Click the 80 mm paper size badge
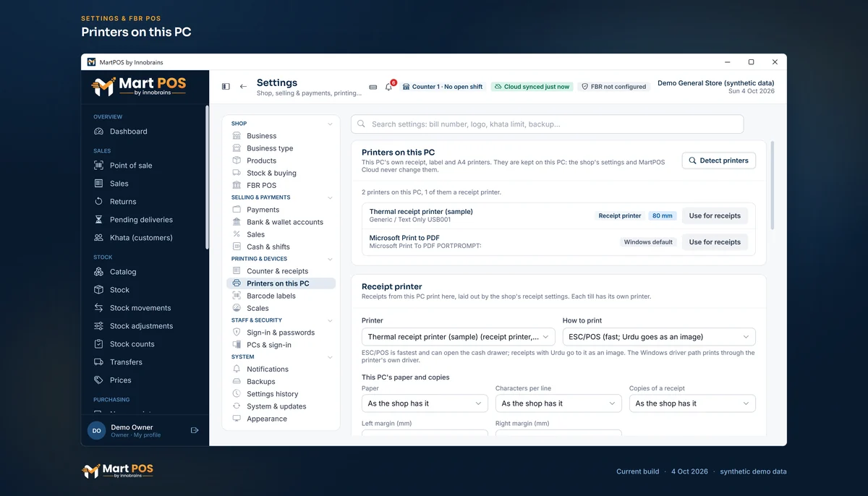868x496 pixels. (x=663, y=215)
